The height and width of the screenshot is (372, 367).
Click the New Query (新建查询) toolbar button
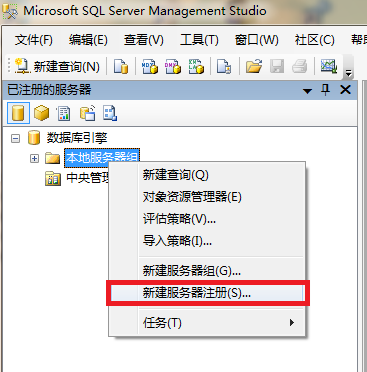point(57,66)
